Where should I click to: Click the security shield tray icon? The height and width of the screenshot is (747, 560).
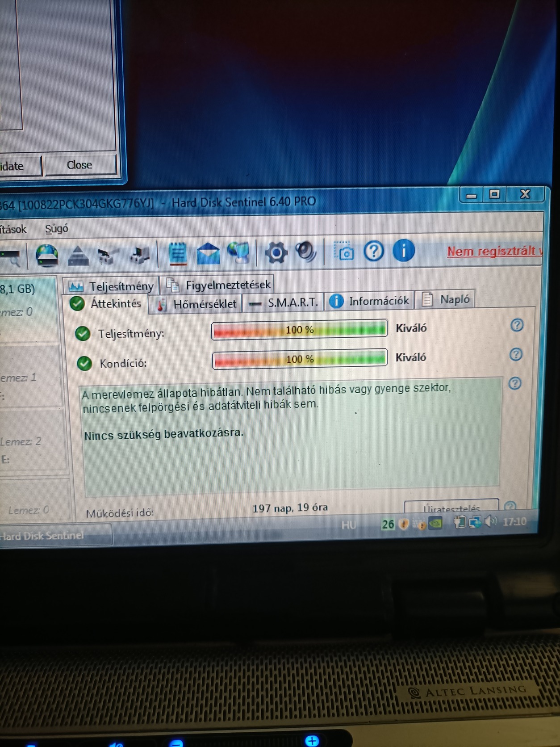click(404, 524)
